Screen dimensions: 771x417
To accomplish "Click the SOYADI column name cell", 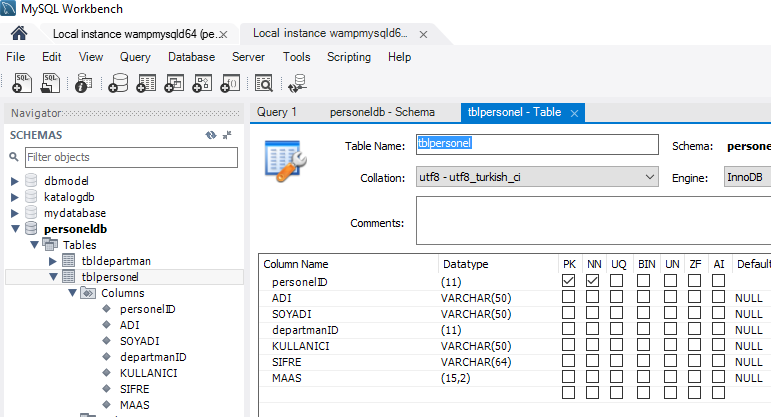I will tap(292, 314).
